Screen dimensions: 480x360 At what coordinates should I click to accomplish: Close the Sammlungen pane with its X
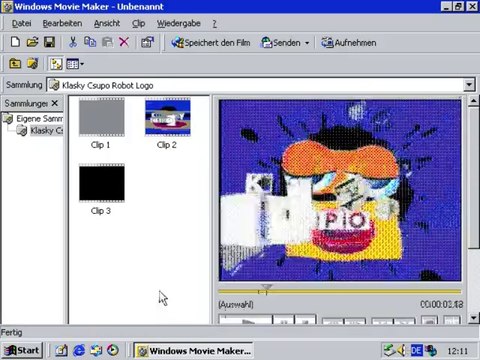[x=55, y=103]
